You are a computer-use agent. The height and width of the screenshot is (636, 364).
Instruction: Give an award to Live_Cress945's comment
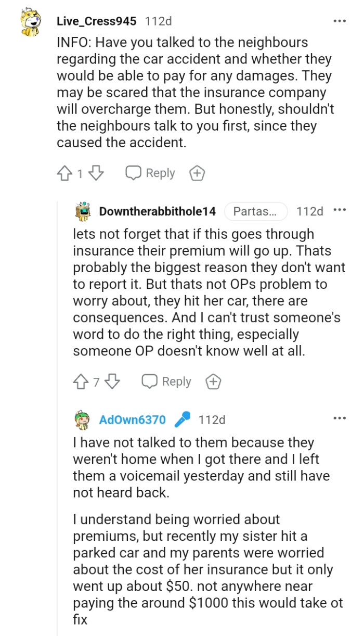[x=197, y=173]
